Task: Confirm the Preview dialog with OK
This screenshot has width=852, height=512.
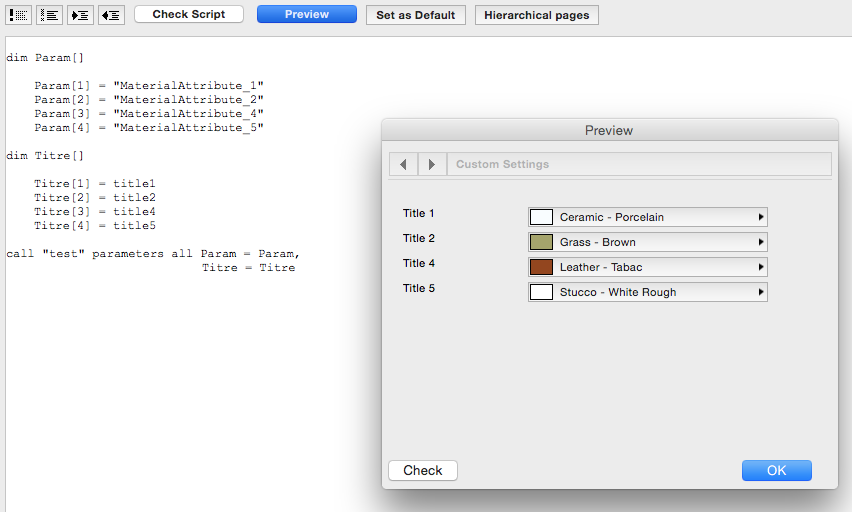Action: click(x=776, y=470)
